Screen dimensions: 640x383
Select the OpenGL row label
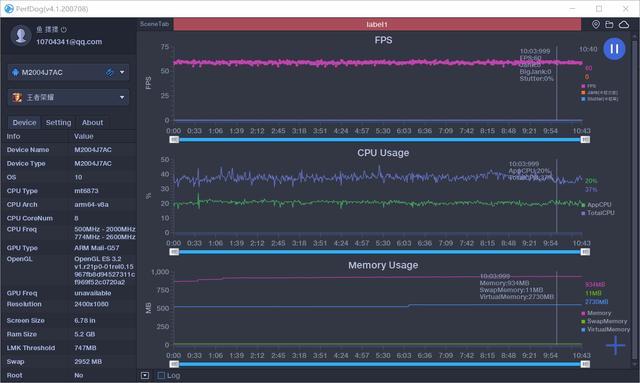[20, 259]
